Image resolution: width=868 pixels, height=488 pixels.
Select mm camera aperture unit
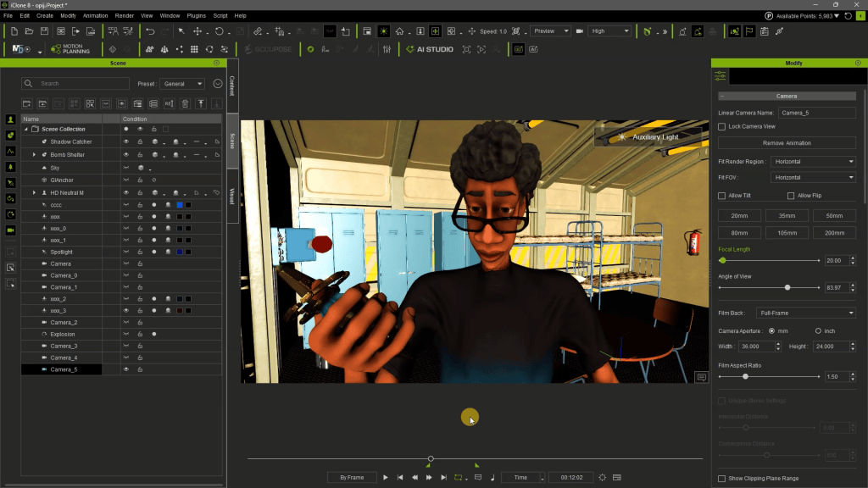(x=771, y=331)
